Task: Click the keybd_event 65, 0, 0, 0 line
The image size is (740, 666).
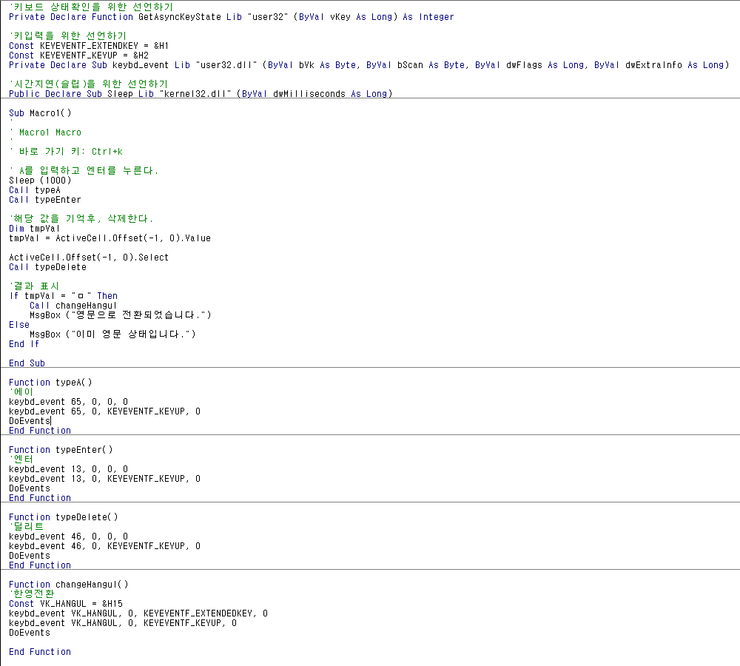Action: [x=68, y=401]
